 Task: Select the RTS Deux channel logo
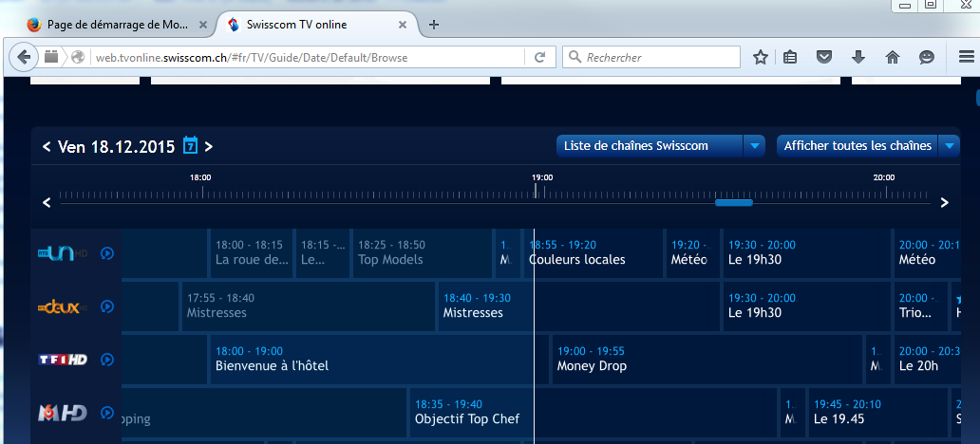(62, 306)
